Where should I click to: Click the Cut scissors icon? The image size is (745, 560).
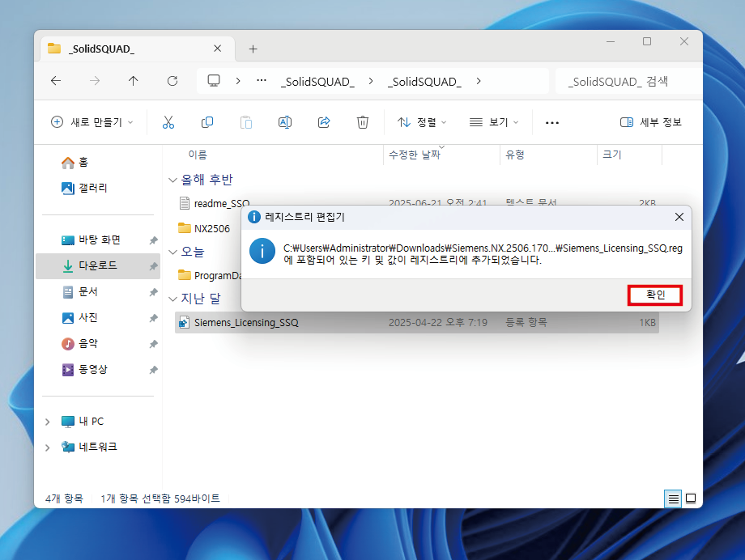168,122
